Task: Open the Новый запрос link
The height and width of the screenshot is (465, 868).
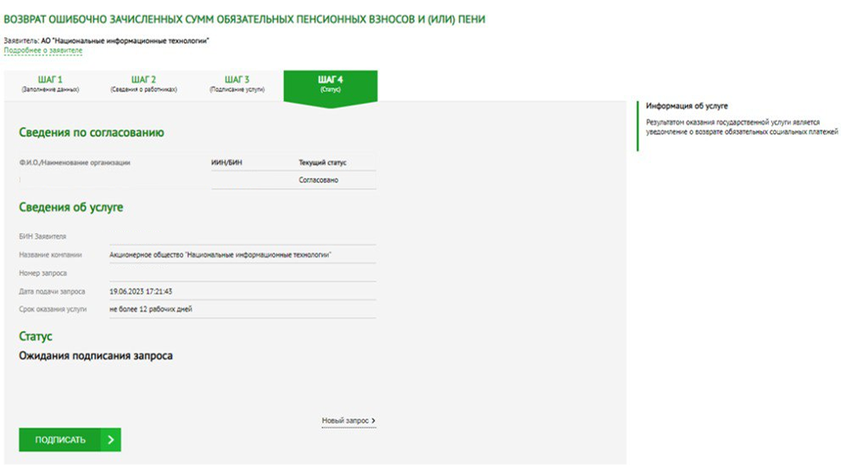Action: tap(345, 420)
